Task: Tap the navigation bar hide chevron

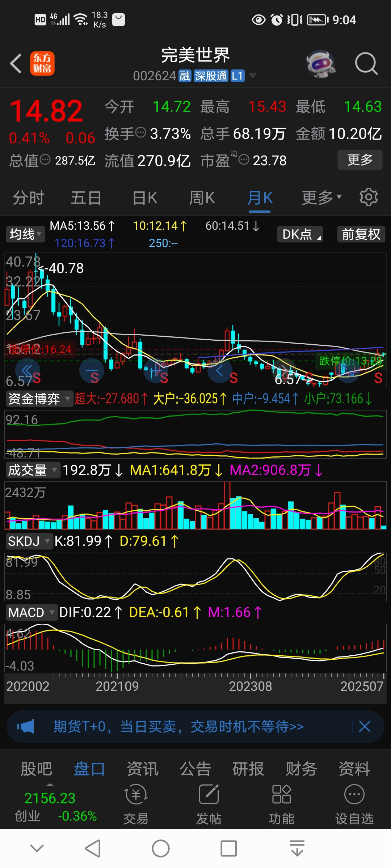Action: [37, 848]
